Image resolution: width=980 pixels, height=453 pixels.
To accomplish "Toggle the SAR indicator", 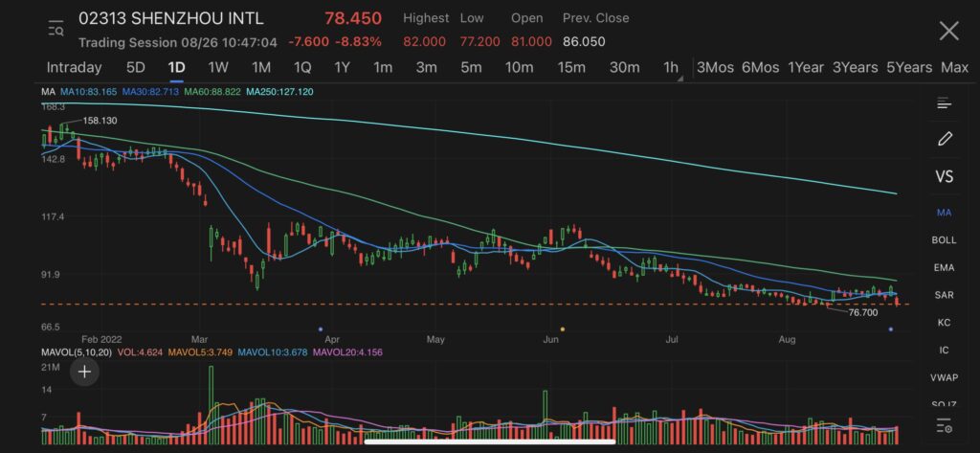I will pos(944,295).
